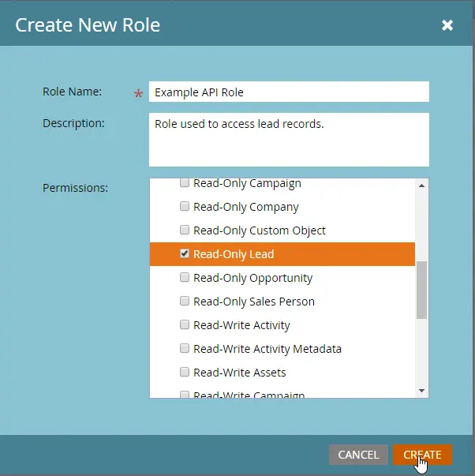Check the Read-Only Sales Person box
The width and height of the screenshot is (475, 476).
click(185, 302)
